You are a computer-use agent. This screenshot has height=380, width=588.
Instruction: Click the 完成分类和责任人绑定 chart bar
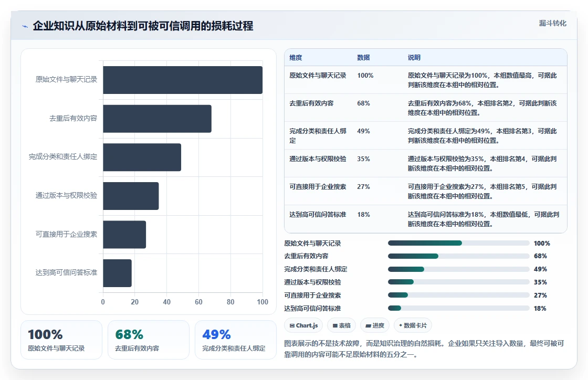142,157
